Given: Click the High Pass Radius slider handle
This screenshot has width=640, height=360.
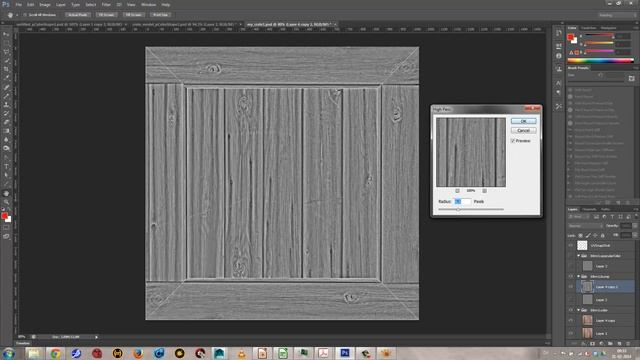Looking at the screenshot, I should pyautogui.click(x=458, y=209).
